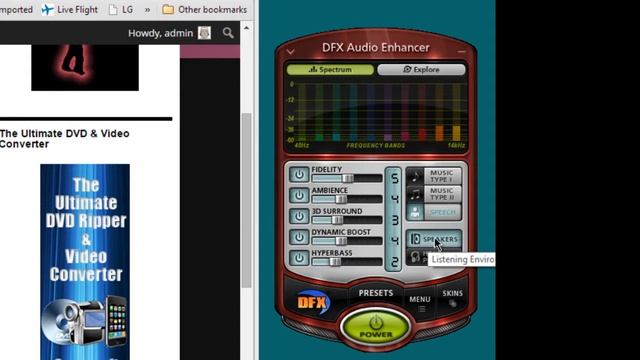This screenshot has width=640, height=360.
Task: Select Speakers listening environment
Action: [434, 239]
